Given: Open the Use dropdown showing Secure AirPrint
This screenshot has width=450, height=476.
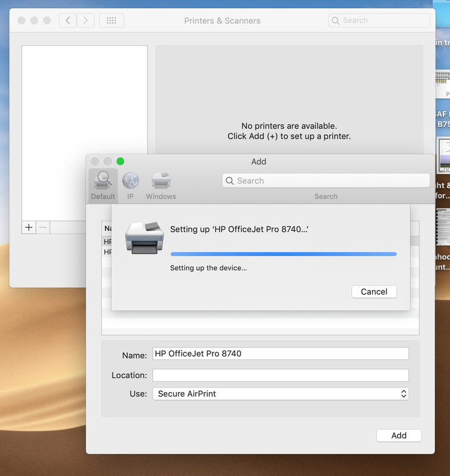Looking at the screenshot, I should click(280, 394).
